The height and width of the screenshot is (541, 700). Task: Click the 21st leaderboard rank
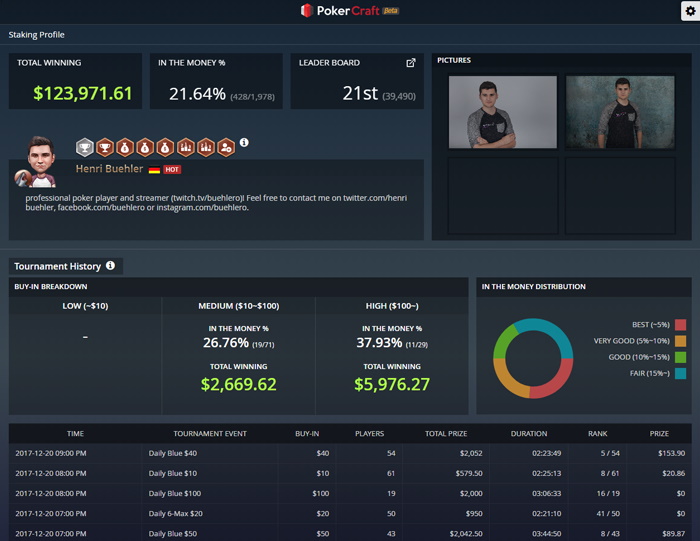tap(360, 93)
